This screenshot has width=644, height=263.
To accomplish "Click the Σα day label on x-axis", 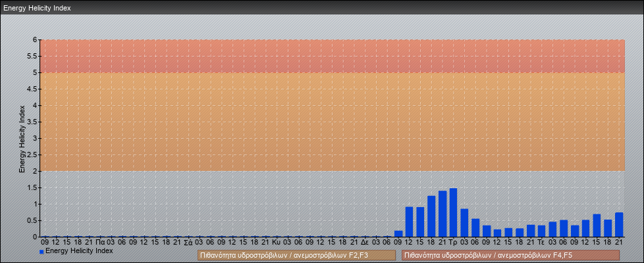I will (188, 242).
